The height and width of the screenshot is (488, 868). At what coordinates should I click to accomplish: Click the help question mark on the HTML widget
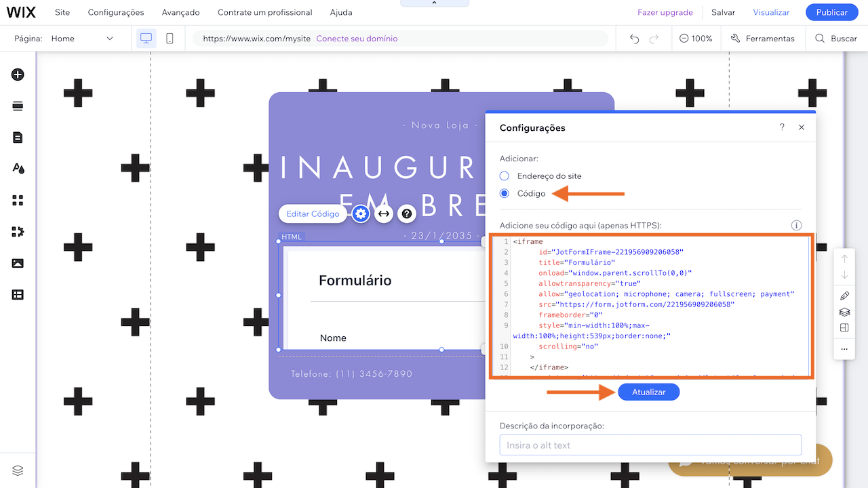tap(406, 213)
